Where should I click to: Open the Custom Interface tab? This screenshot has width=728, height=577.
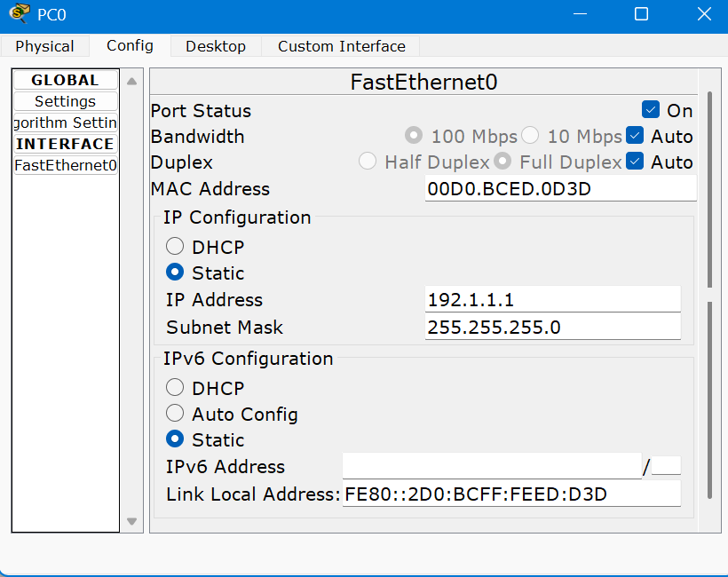[341, 46]
